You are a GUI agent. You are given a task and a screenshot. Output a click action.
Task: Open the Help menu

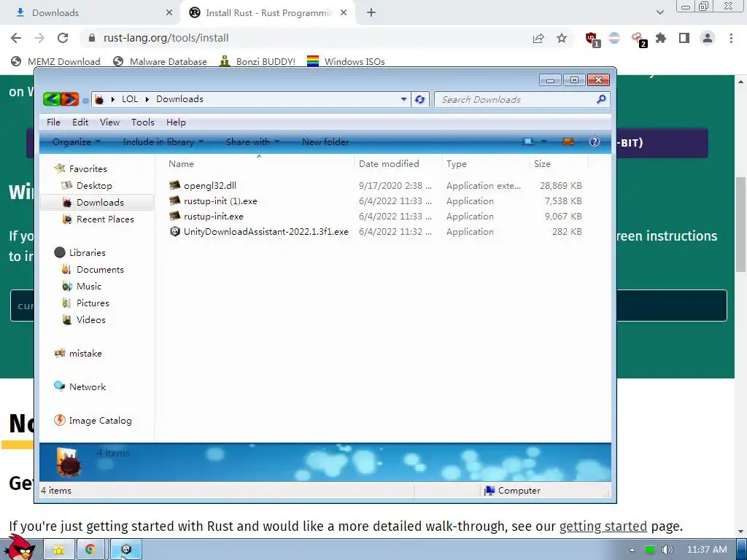[176, 122]
